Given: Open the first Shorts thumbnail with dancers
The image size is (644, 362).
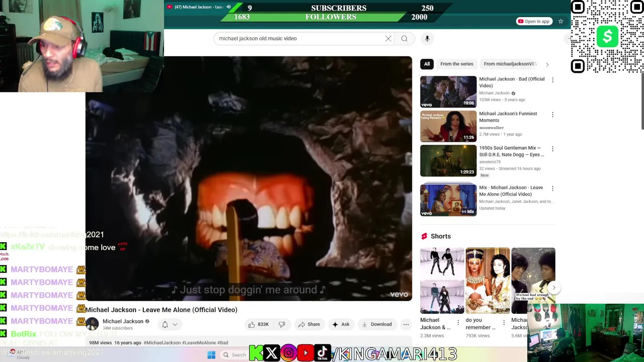Looking at the screenshot, I should coord(442,281).
